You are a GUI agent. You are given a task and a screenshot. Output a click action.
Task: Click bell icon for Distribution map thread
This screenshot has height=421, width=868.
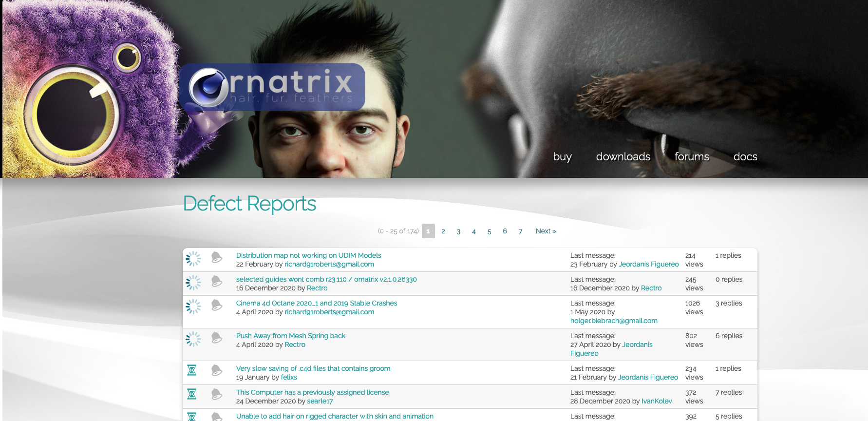pos(217,257)
